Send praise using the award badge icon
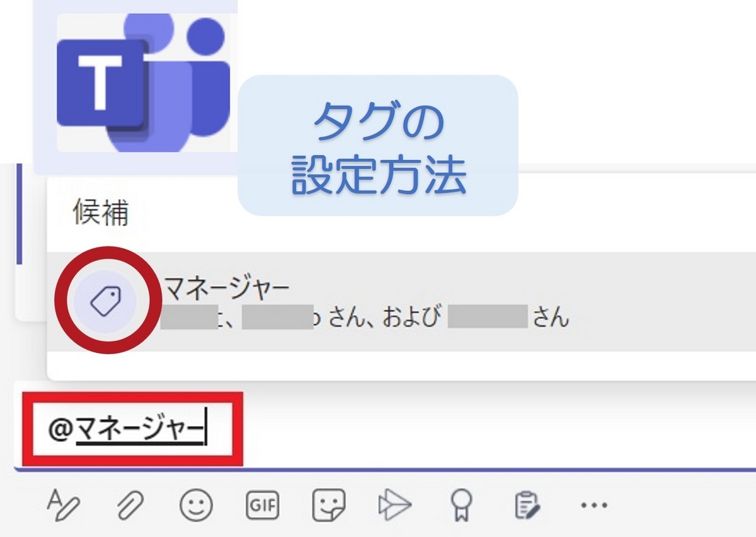This screenshot has height=537, width=756. [x=462, y=504]
